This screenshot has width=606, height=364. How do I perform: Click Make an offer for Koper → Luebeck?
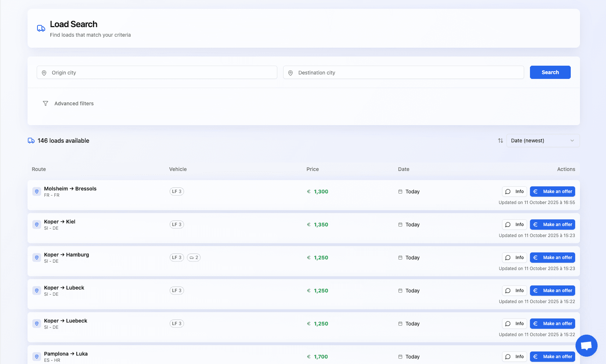(552, 323)
